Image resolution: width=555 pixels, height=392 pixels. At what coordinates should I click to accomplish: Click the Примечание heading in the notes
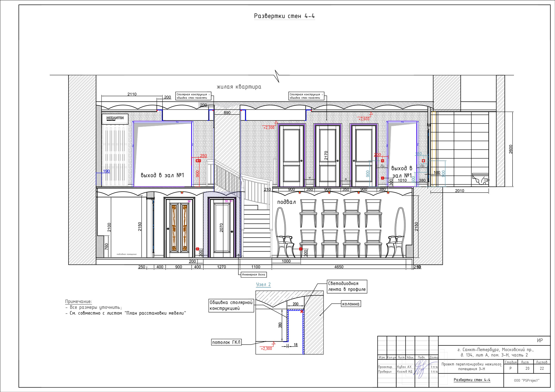[x=79, y=301]
